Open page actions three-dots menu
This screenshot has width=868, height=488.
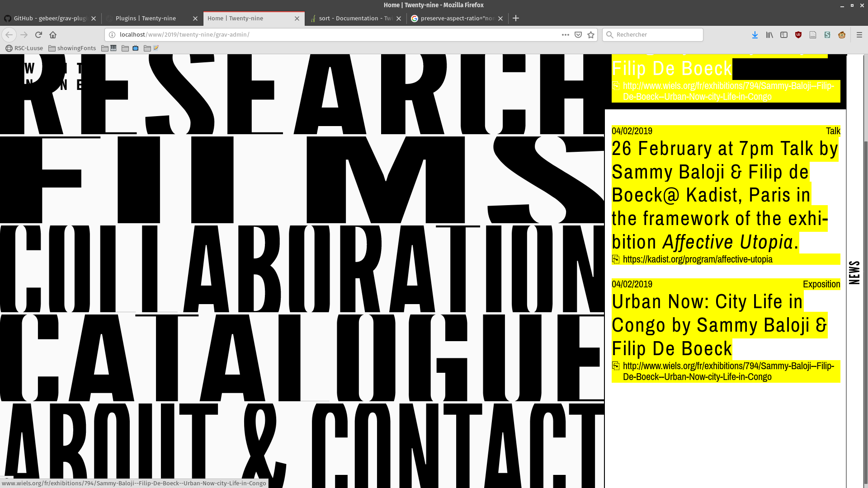pyautogui.click(x=565, y=35)
